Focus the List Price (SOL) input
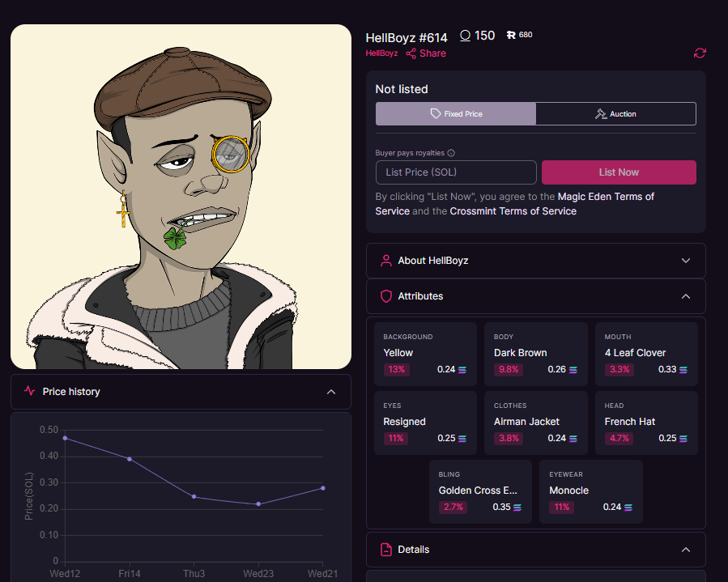This screenshot has height=582, width=728. pos(456,172)
